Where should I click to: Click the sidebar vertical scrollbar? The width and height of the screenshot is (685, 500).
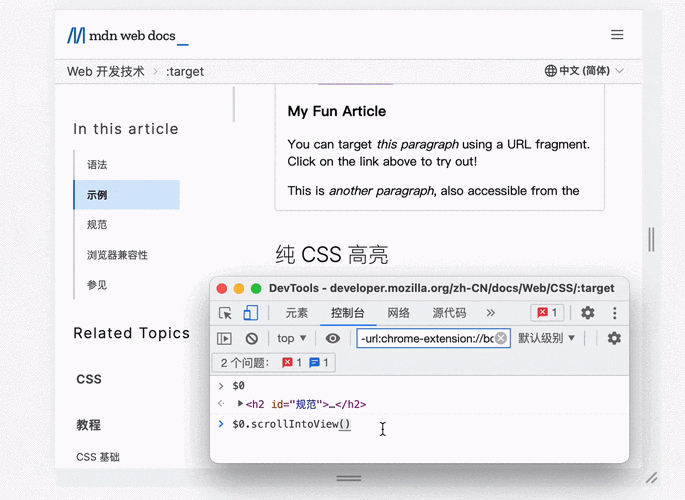(234, 104)
